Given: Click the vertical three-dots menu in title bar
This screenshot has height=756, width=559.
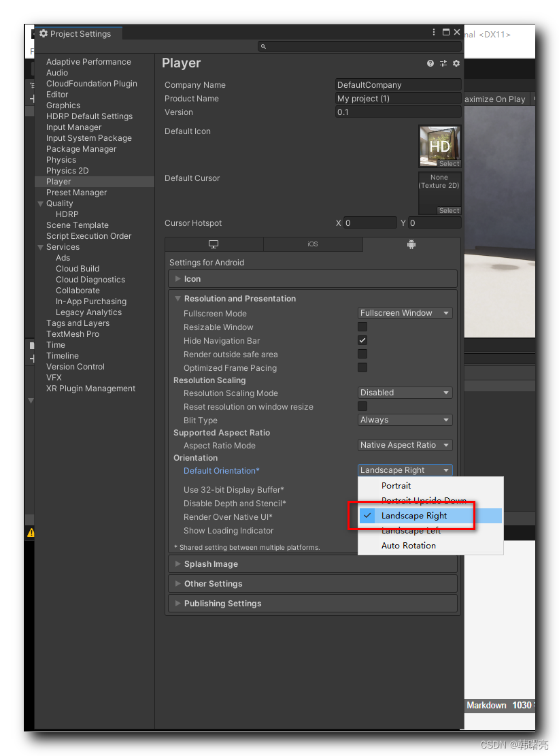Looking at the screenshot, I should (x=433, y=32).
